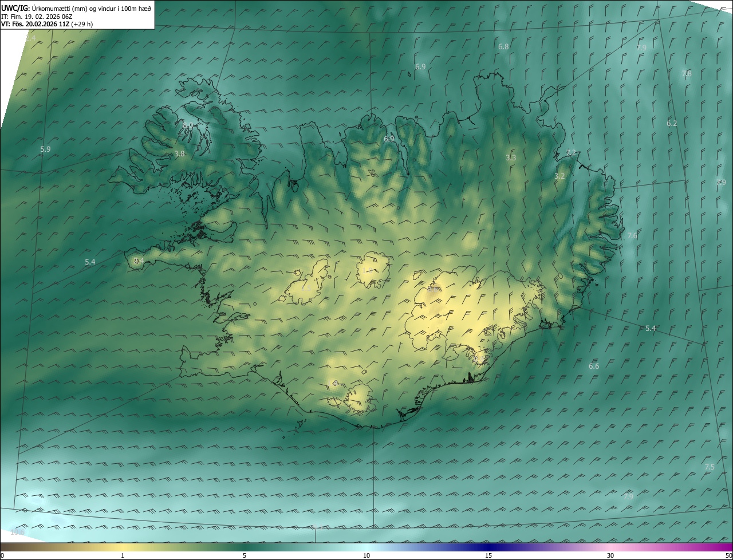The image size is (733, 560).
Task: Select the valid time 'VT: Fös. 20.02.2026 11Z (+29 h)'
Action: click(47, 24)
